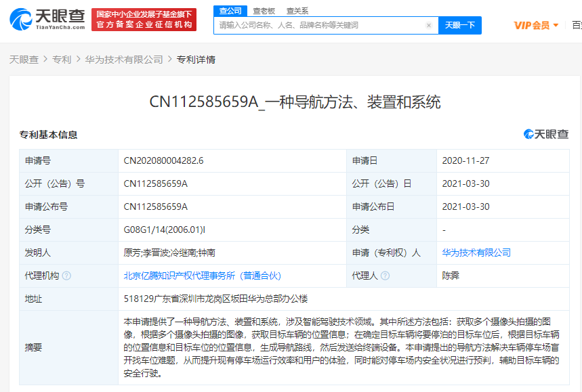
Task: Select application date 2020-11-27
Action: pyautogui.click(x=466, y=160)
